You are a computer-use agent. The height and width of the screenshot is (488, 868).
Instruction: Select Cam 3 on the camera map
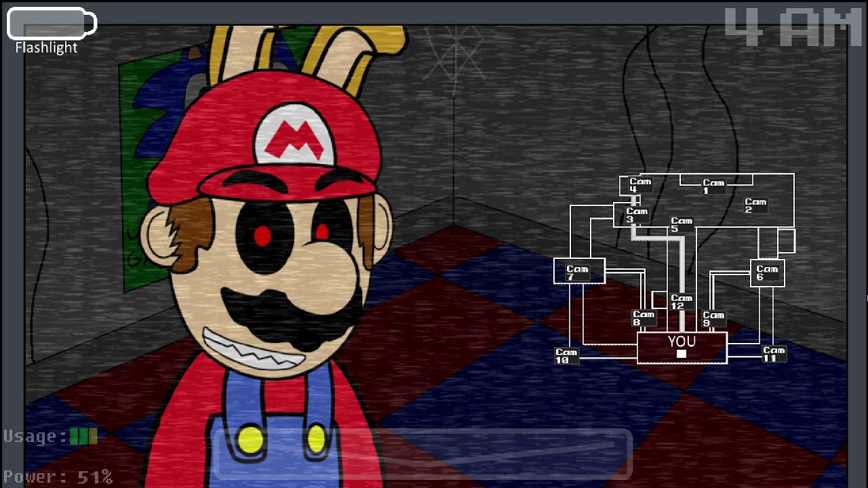636,215
